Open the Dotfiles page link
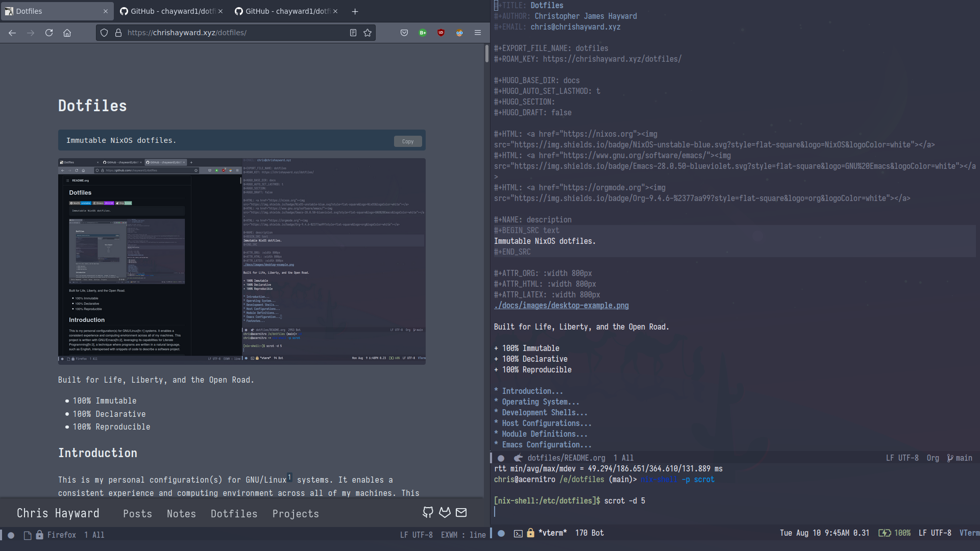This screenshot has width=980, height=551. click(x=234, y=513)
